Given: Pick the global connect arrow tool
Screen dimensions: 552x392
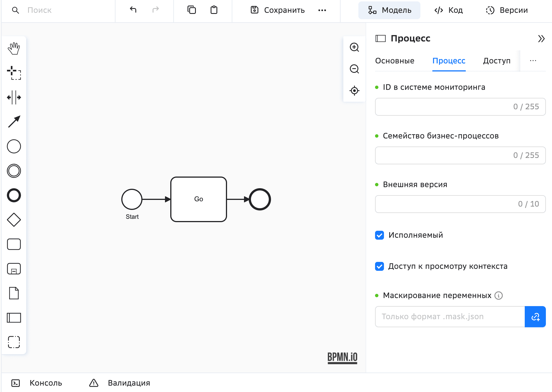Looking at the screenshot, I should [x=14, y=122].
